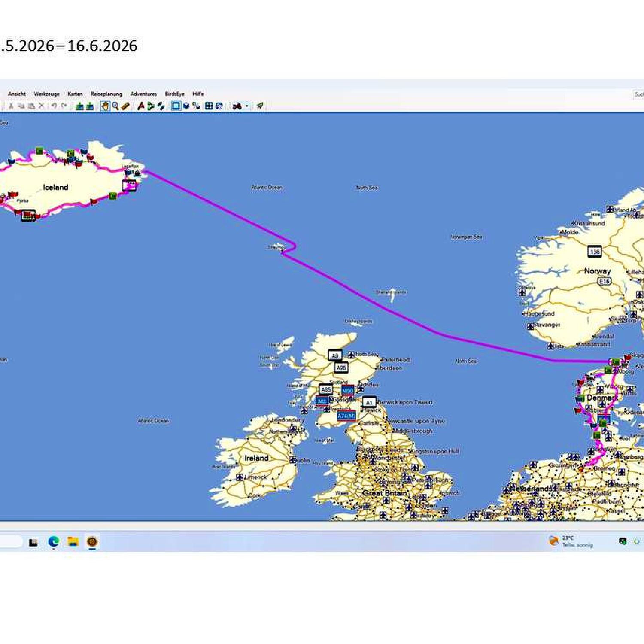Click the Newcastle upon Tyne label
The height and width of the screenshot is (644, 644).
tap(416, 421)
